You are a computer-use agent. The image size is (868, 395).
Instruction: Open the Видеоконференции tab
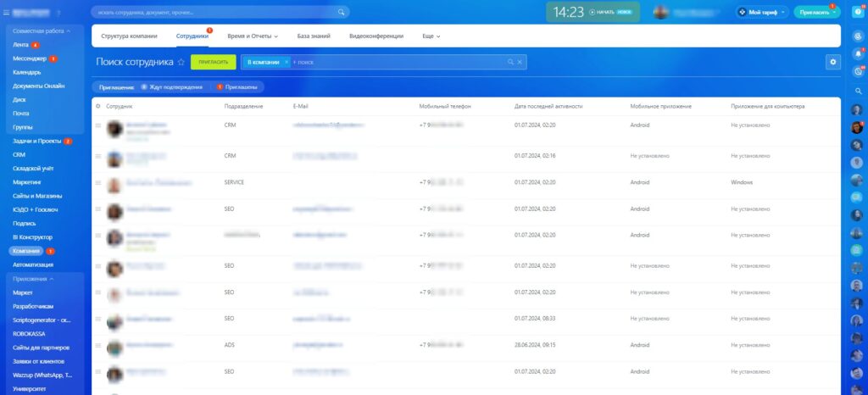click(376, 36)
